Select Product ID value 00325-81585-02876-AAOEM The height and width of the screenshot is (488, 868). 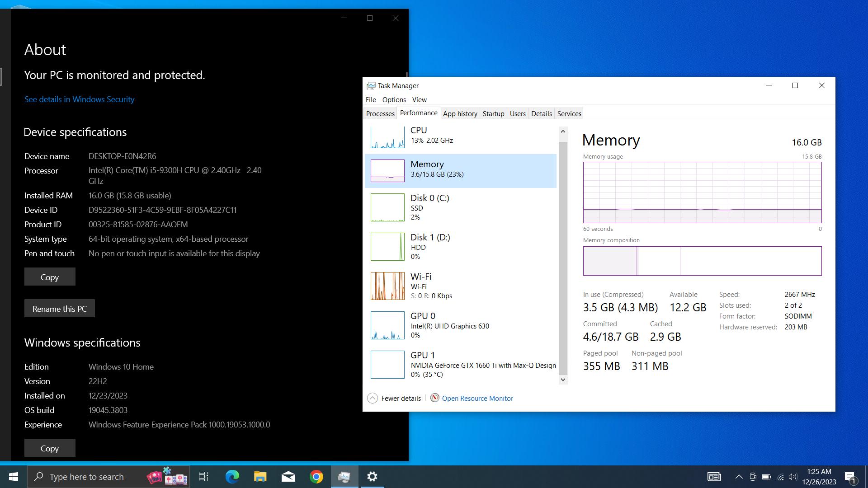(x=138, y=225)
